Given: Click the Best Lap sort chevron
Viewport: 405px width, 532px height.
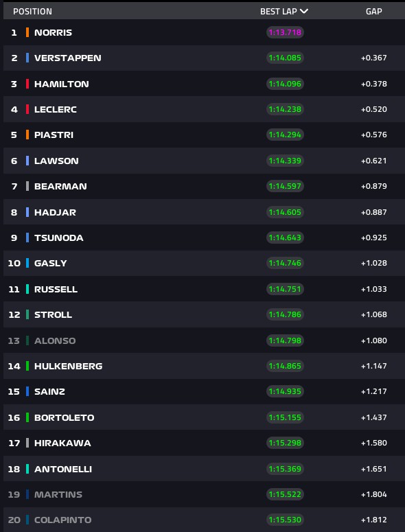Looking at the screenshot, I should (x=304, y=11).
